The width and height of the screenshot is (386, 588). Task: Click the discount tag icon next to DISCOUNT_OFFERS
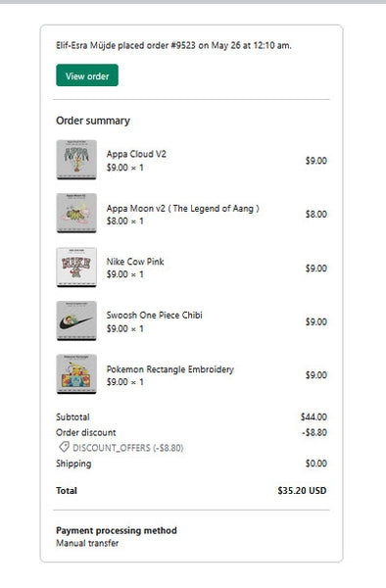tap(64, 447)
